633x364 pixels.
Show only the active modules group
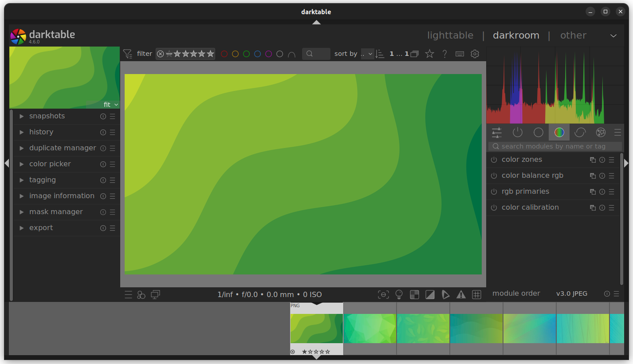(x=518, y=132)
